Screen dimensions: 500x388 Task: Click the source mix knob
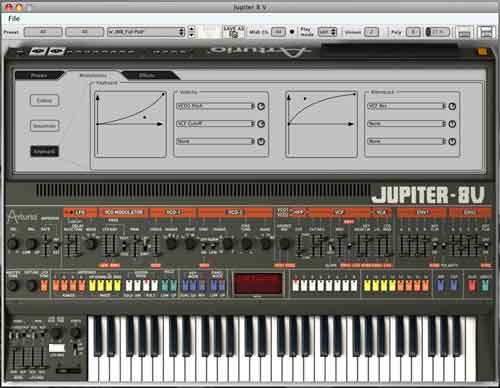click(x=284, y=244)
